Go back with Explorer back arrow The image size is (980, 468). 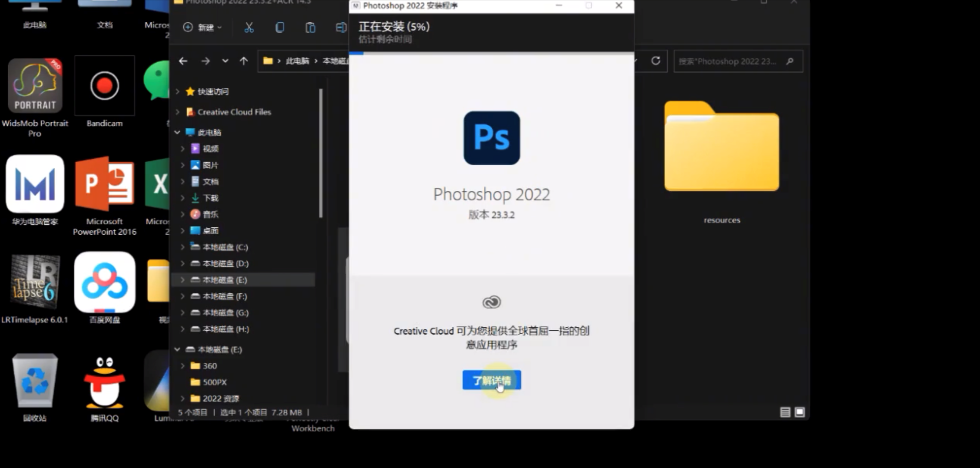183,61
